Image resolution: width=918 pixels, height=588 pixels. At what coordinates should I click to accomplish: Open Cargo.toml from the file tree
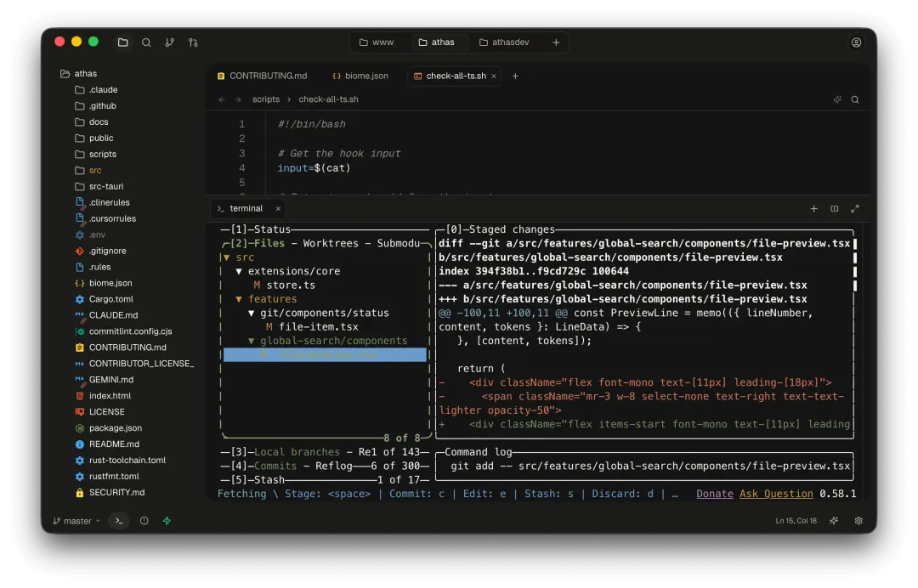(110, 299)
